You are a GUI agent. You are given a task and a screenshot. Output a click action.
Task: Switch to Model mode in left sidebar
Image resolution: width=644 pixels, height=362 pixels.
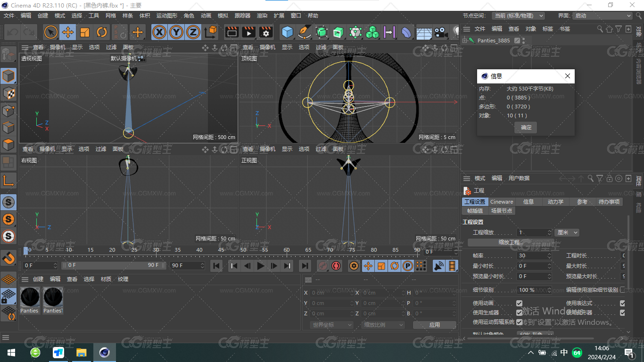[8, 75]
